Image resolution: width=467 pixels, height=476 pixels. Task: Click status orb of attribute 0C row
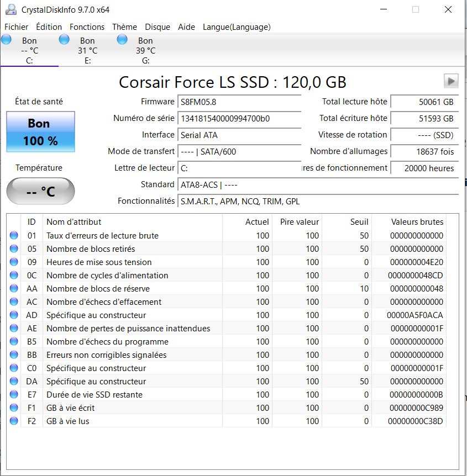pyautogui.click(x=14, y=275)
